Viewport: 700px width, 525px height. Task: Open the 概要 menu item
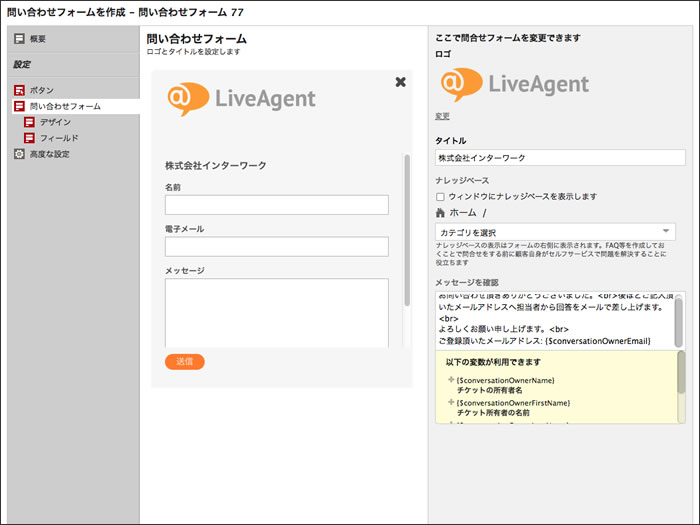(38, 39)
